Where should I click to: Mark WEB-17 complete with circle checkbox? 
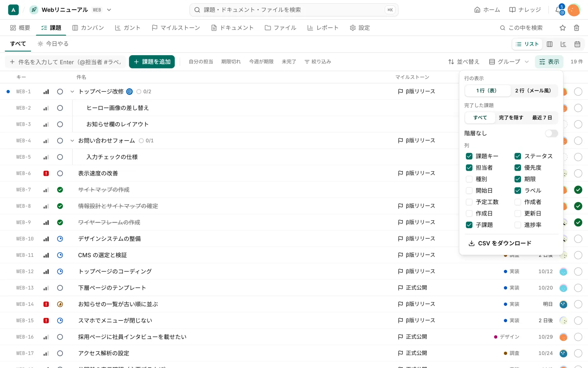(578, 353)
